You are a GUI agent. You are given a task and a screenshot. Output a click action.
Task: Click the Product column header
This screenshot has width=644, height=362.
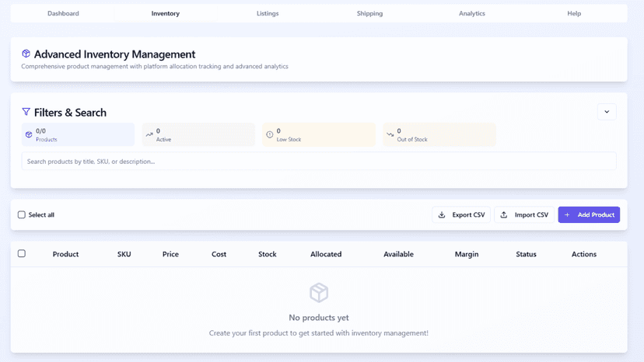(x=65, y=254)
